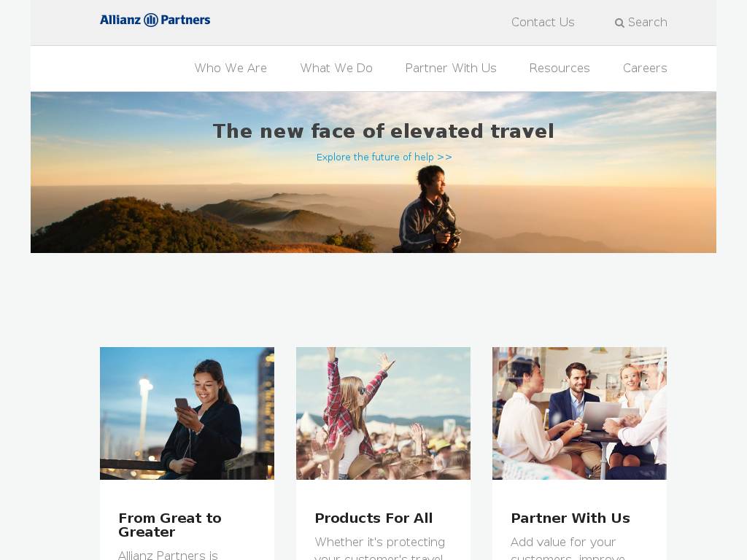This screenshot has width=747, height=560.
Task: Select Partner With Us in navigation bar
Action: click(x=451, y=68)
